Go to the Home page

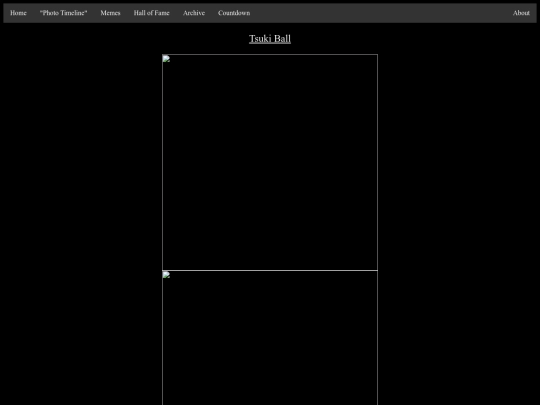[x=18, y=13]
